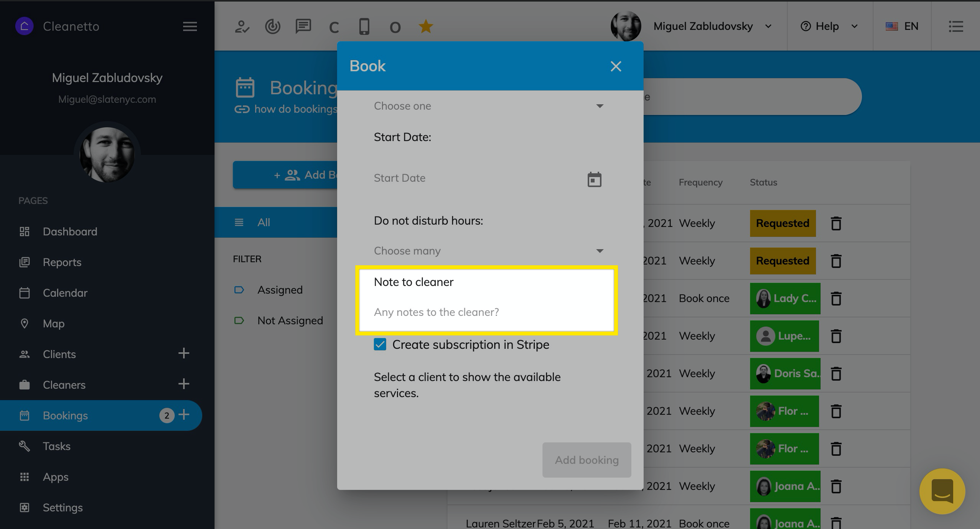Uncheck Create subscription in Stripe checkbox
Viewport: 980px width, 529px height.
click(x=380, y=344)
